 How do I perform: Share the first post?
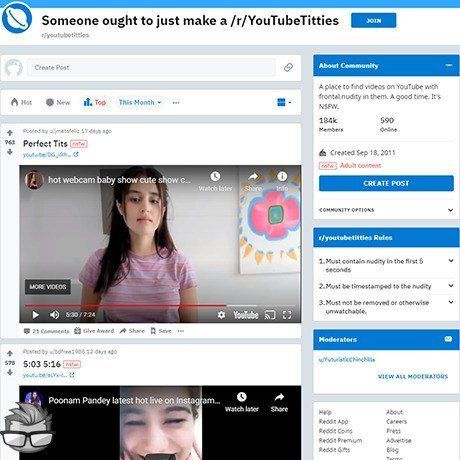[132, 331]
